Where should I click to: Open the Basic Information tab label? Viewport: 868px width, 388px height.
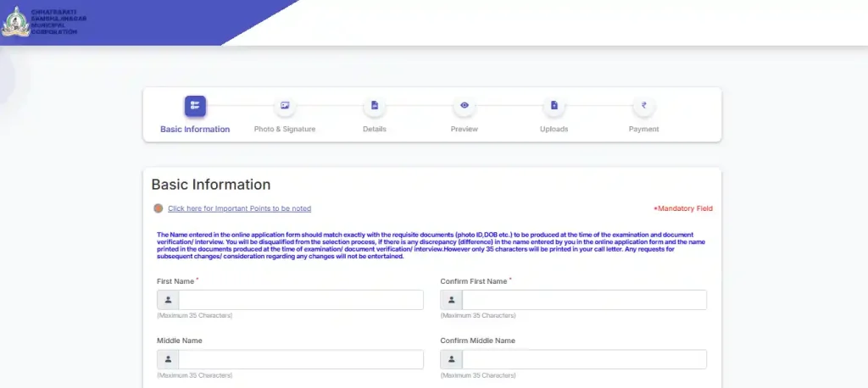click(195, 130)
